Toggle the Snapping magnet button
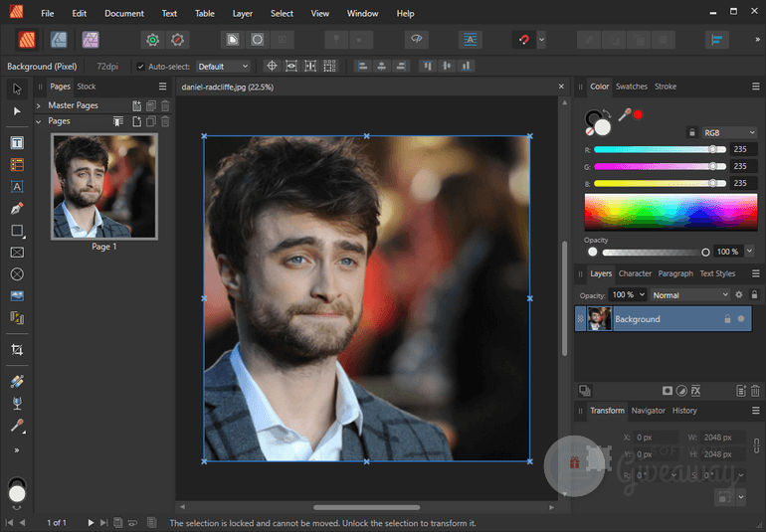This screenshot has width=766, height=532. (x=524, y=40)
